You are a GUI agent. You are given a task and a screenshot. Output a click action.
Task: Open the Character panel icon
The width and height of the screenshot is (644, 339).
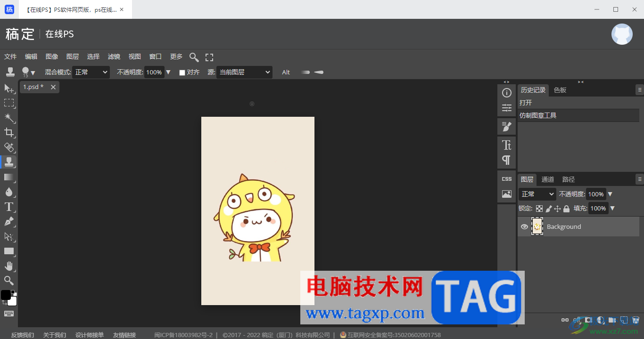507,145
